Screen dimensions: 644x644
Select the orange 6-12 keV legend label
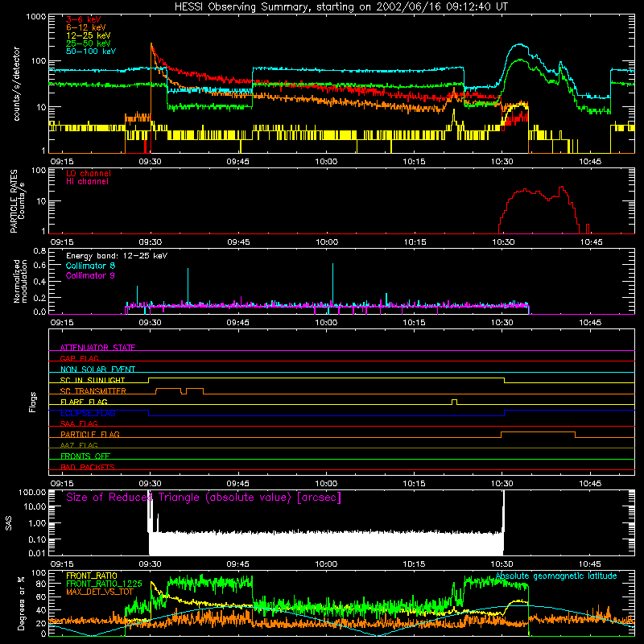pos(86,27)
